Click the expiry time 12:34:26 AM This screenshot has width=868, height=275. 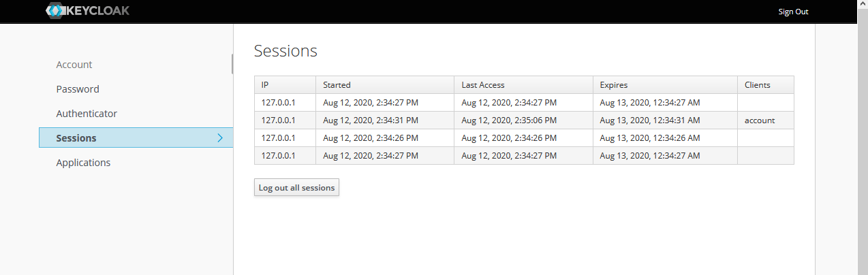coord(649,138)
